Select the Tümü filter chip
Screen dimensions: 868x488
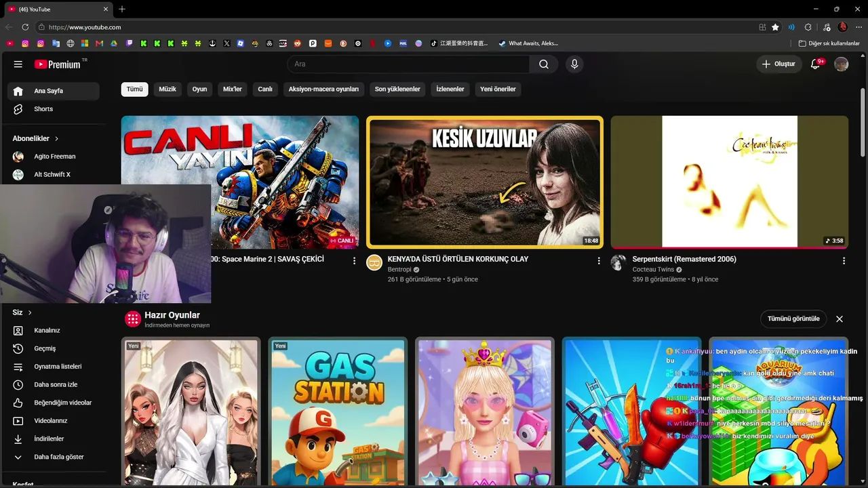tap(134, 89)
